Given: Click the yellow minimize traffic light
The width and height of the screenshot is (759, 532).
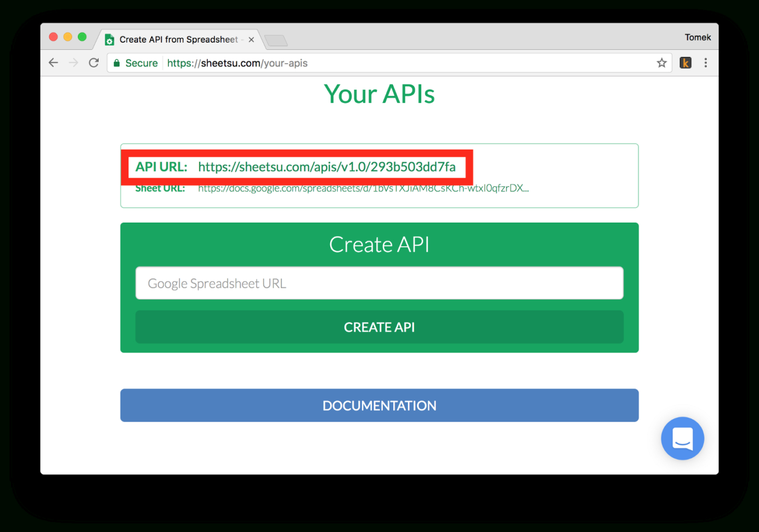Looking at the screenshot, I should [x=67, y=37].
